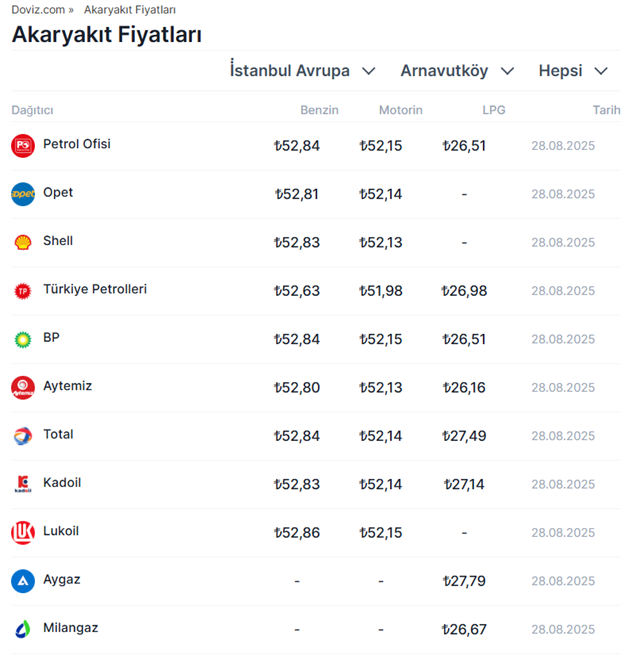This screenshot has width=625, height=656.
Task: Click the Milangaz logo icon
Action: click(22, 629)
